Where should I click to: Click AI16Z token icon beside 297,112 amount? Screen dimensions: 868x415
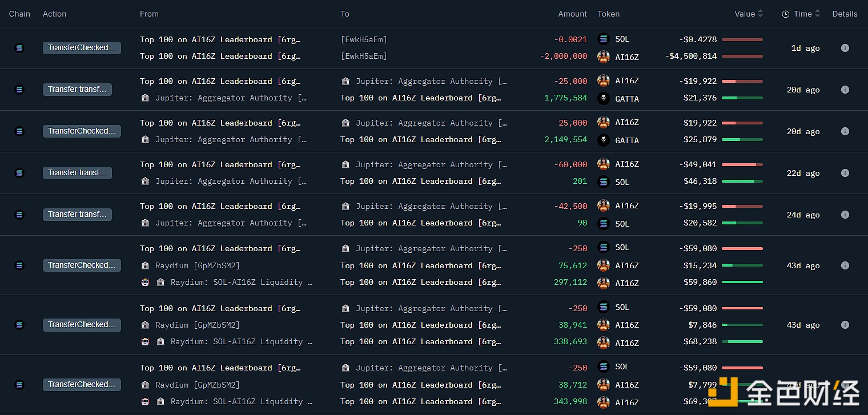[603, 283]
